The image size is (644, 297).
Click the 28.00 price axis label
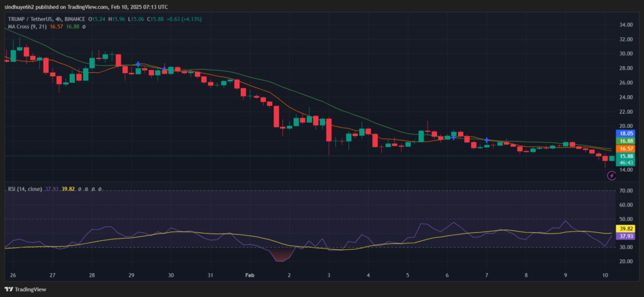pos(626,68)
